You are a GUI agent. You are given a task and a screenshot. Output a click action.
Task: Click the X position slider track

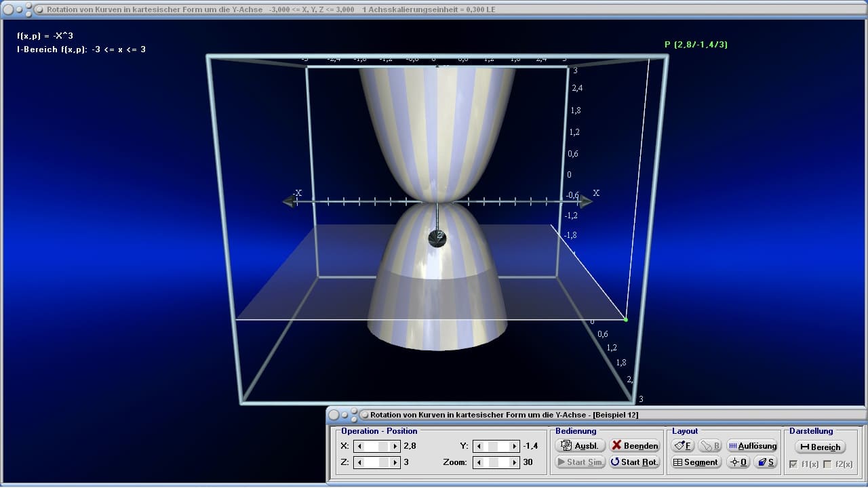(x=377, y=446)
